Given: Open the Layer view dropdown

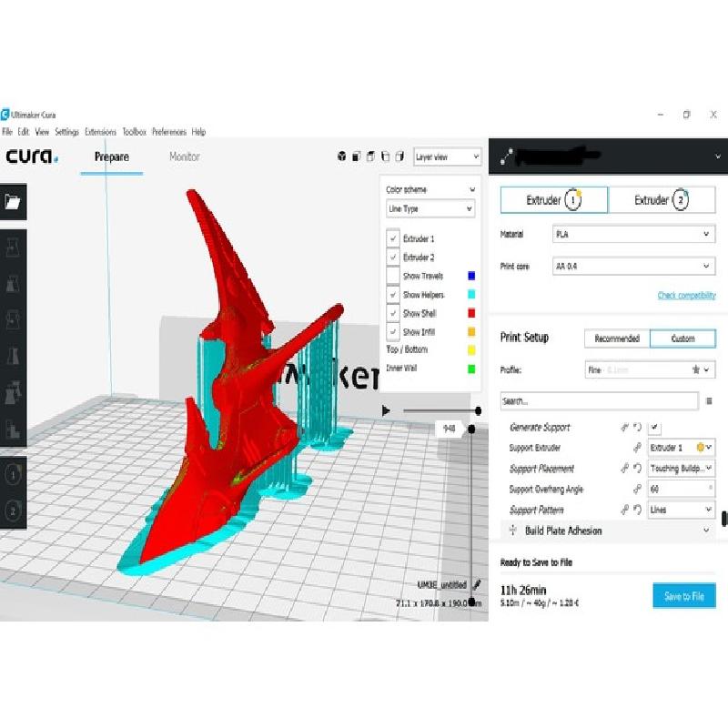Looking at the screenshot, I should point(447,157).
